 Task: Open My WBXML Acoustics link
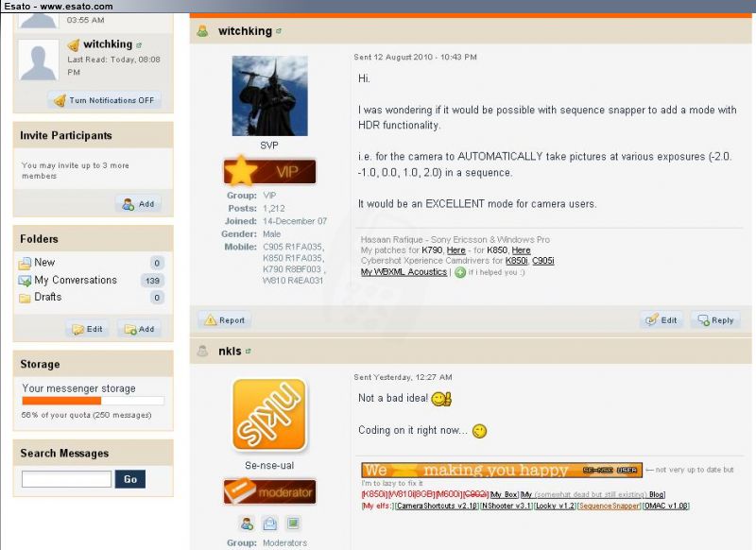(x=404, y=272)
